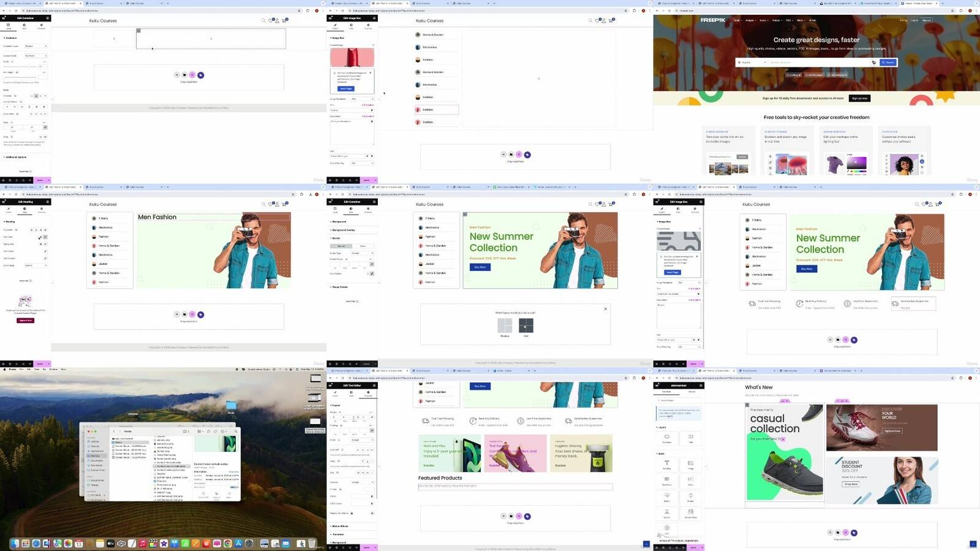
Task: Expand the Background Overlay section
Action: tap(343, 230)
